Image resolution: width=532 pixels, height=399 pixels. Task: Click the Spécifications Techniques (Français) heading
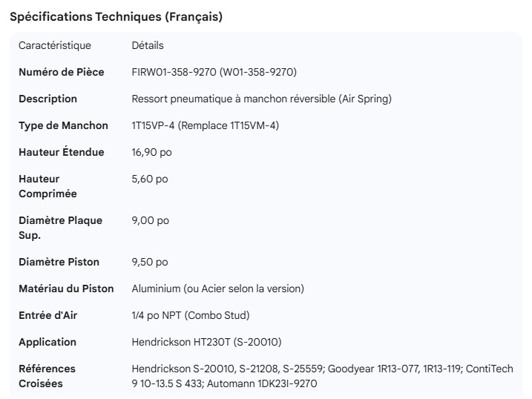tap(116, 17)
